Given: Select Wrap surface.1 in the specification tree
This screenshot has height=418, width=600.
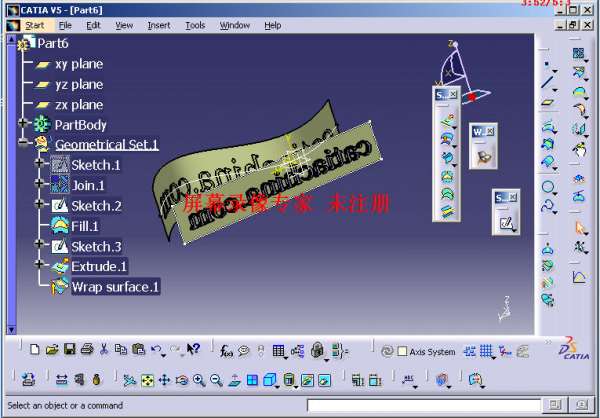Looking at the screenshot, I should coord(114,287).
